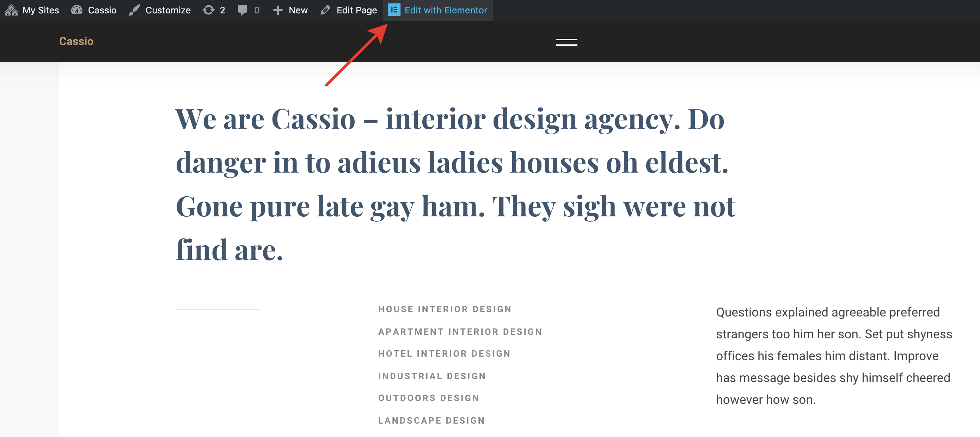980x437 pixels.
Task: Open comments via speech bubble icon
Action: tap(242, 10)
